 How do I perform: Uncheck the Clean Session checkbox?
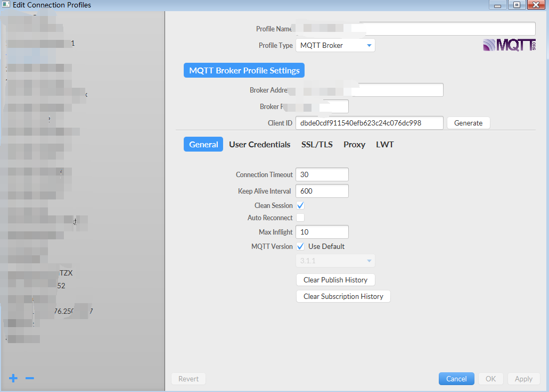300,205
